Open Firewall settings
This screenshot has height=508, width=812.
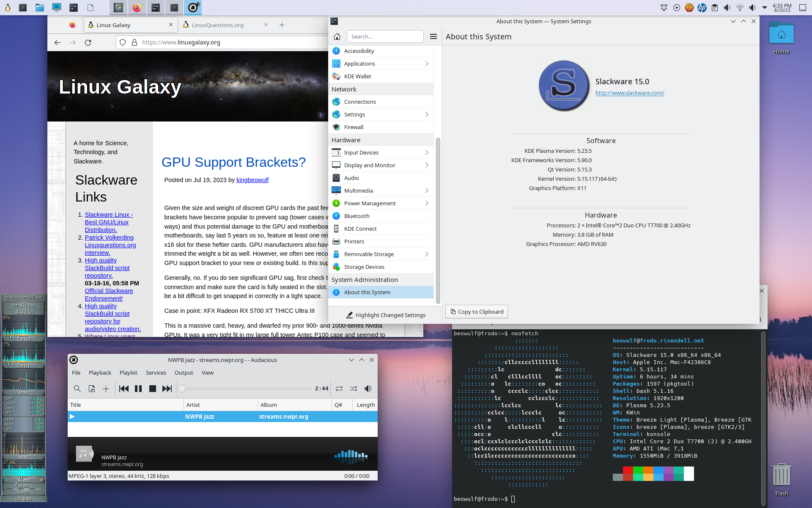coord(354,127)
